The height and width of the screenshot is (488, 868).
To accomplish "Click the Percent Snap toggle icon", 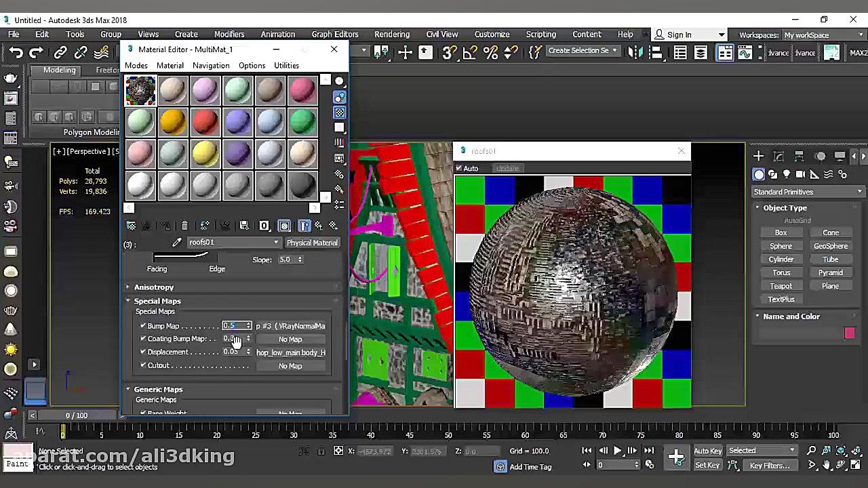I will tap(491, 53).
